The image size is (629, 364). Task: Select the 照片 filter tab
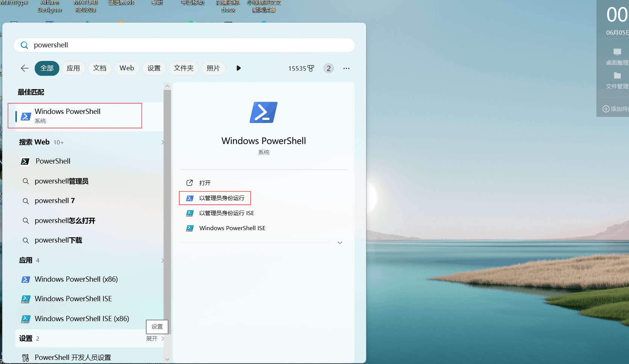tap(213, 68)
